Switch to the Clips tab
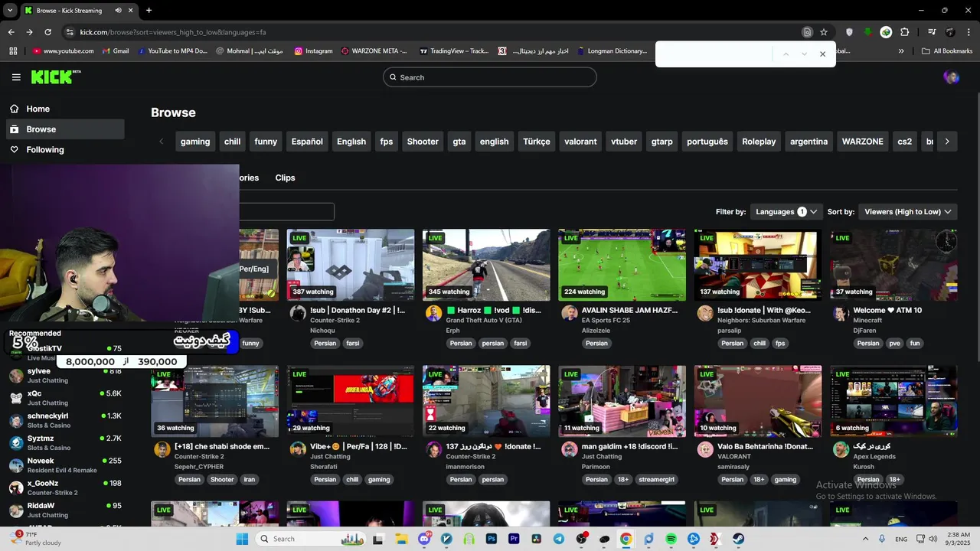This screenshot has height=551, width=980. tap(285, 178)
